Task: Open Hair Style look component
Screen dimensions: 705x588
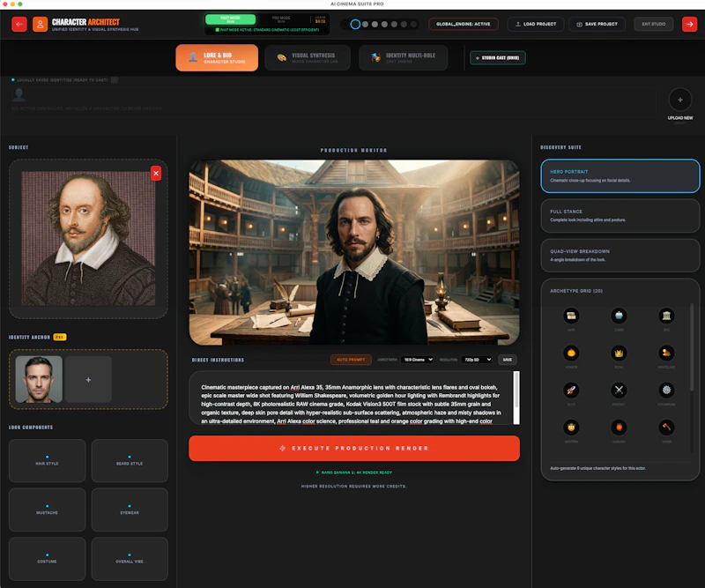Action: [48, 461]
